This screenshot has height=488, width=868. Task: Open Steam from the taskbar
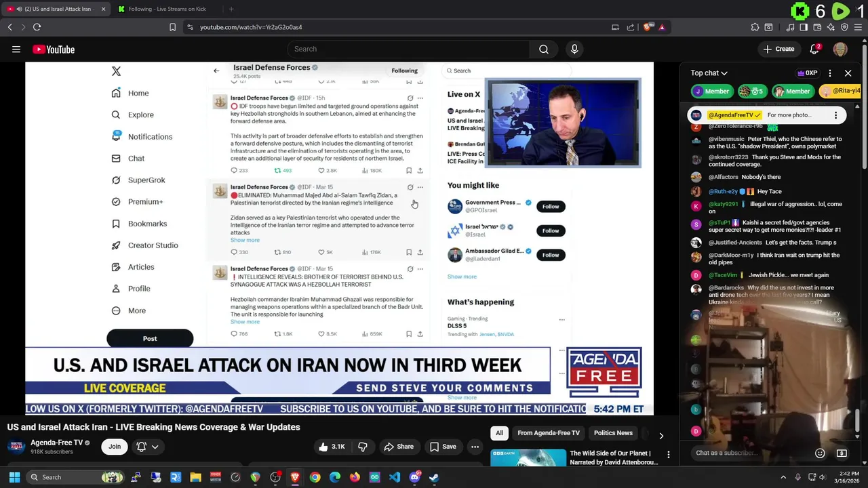tap(434, 477)
